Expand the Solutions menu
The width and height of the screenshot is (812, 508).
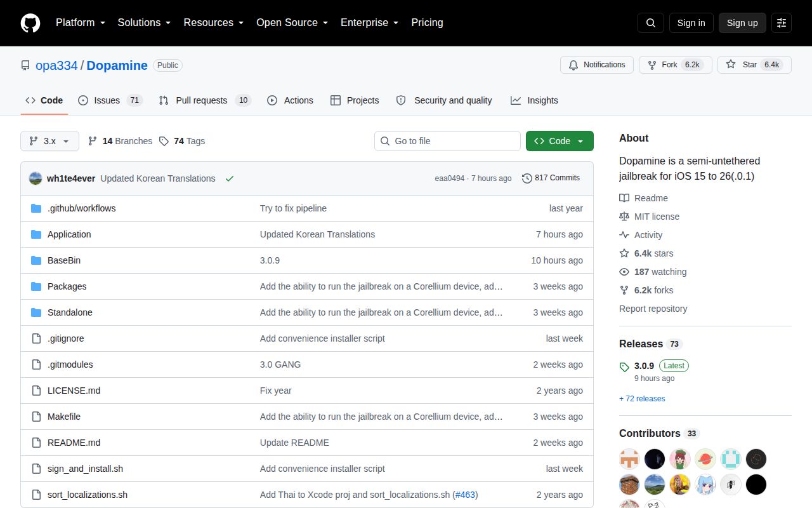145,22
